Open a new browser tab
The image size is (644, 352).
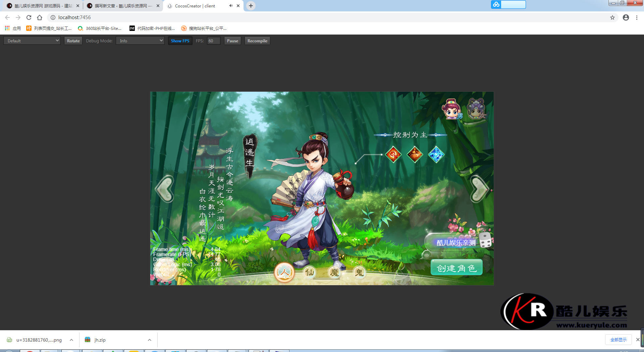pos(251,6)
